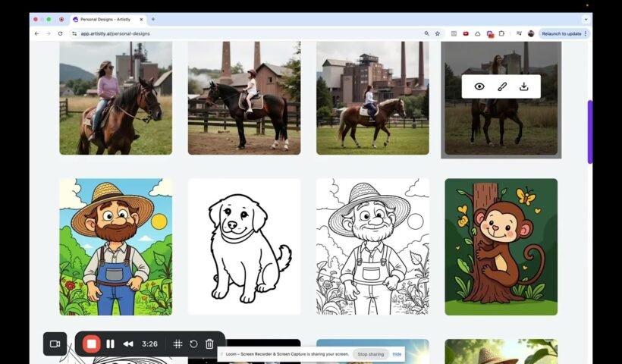Click the Relaunch to update button
The width and height of the screenshot is (622, 364).
[562, 33]
